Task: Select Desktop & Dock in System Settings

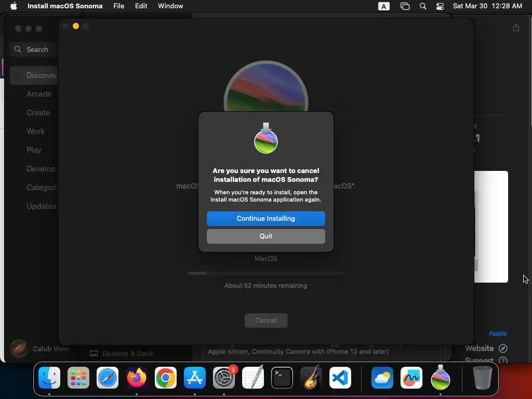Action: point(122,353)
